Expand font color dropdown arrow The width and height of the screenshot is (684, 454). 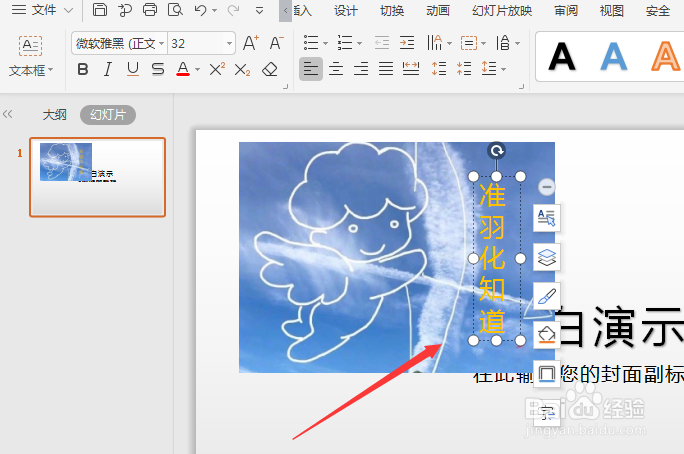point(198,70)
